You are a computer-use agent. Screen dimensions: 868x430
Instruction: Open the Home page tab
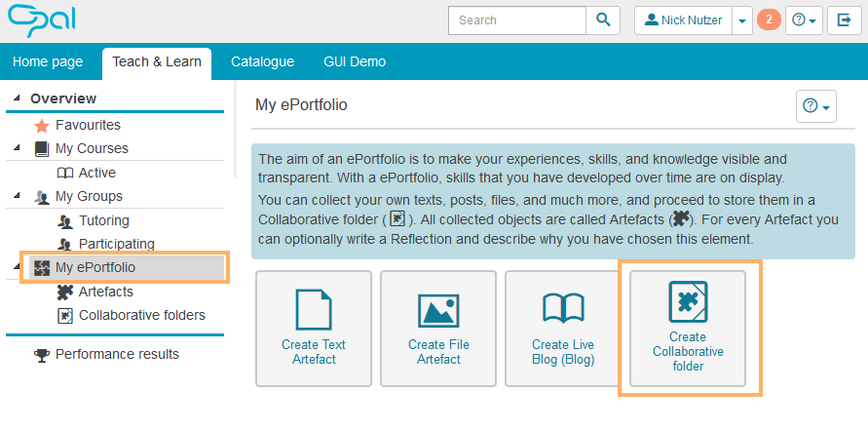coord(48,61)
